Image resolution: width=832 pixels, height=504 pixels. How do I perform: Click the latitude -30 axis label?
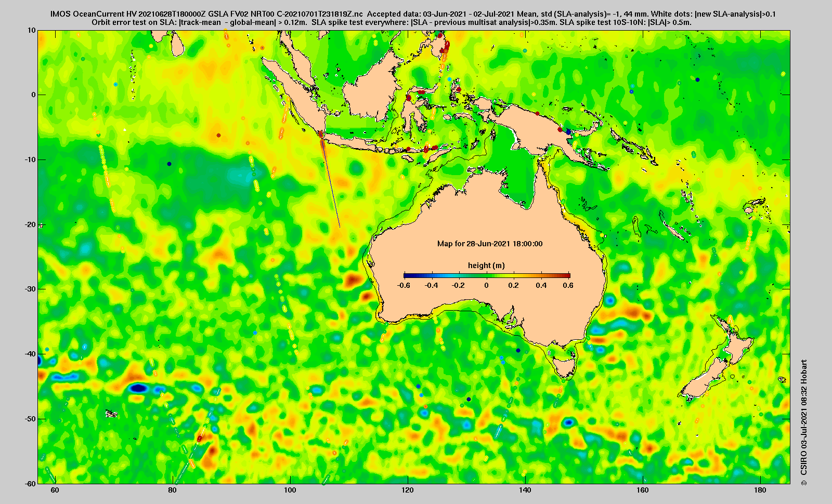pos(30,289)
